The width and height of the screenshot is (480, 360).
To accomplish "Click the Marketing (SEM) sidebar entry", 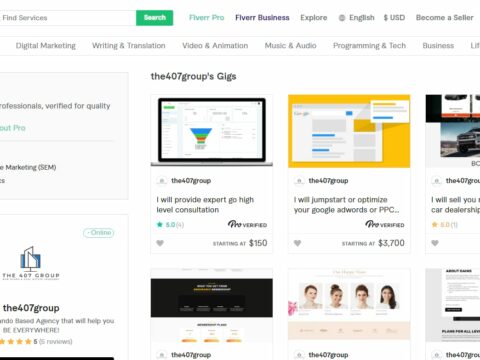I will (x=28, y=167).
